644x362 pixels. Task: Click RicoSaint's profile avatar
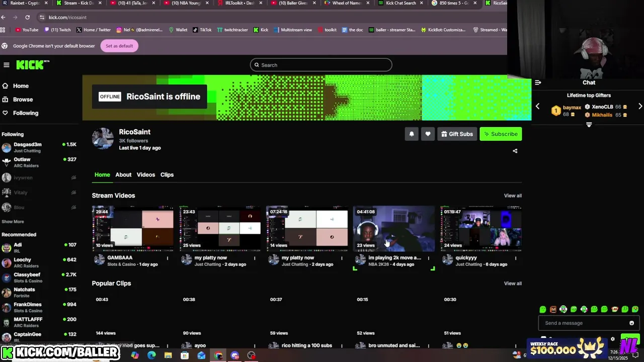[x=103, y=138]
